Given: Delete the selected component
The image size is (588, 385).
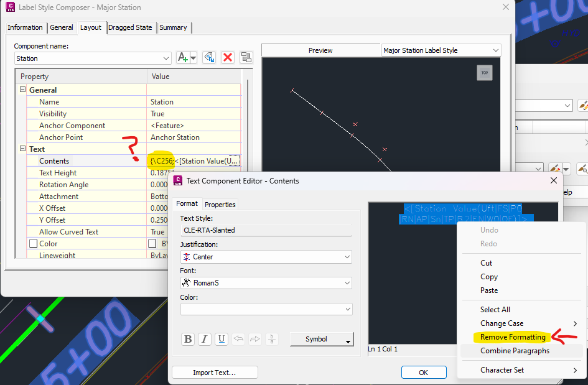Looking at the screenshot, I should coord(228,57).
